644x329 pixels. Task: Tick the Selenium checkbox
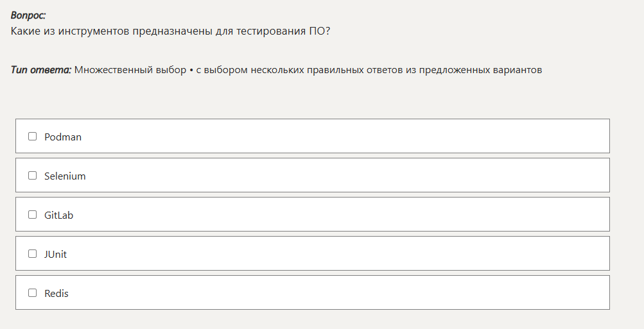tap(32, 176)
